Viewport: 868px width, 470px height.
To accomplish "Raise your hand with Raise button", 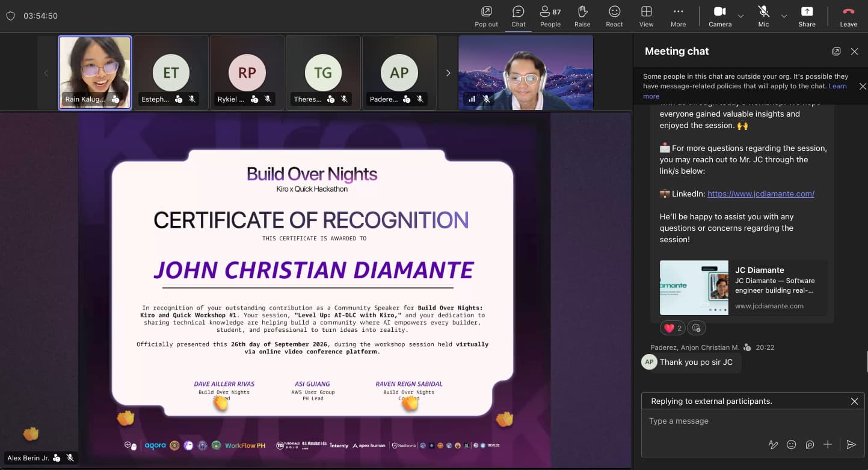I will click(582, 16).
